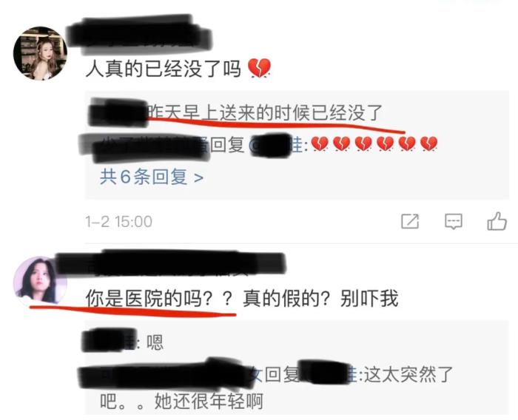518x420 pixels.
Task: Expand the 共6条回复 replies link
Action: [x=151, y=177]
